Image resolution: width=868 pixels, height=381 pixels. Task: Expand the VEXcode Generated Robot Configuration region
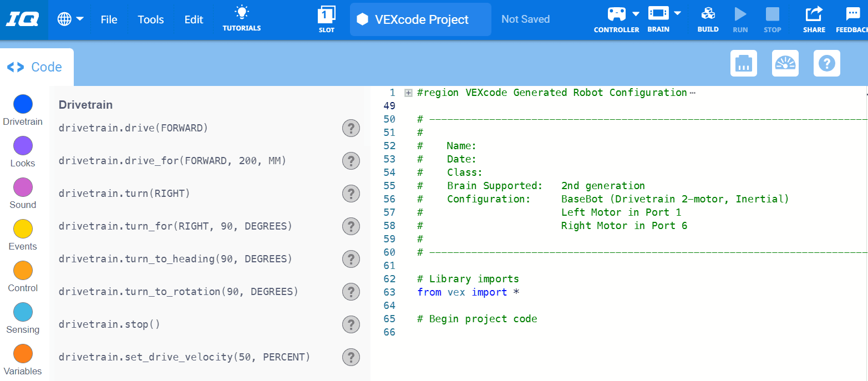tap(408, 92)
